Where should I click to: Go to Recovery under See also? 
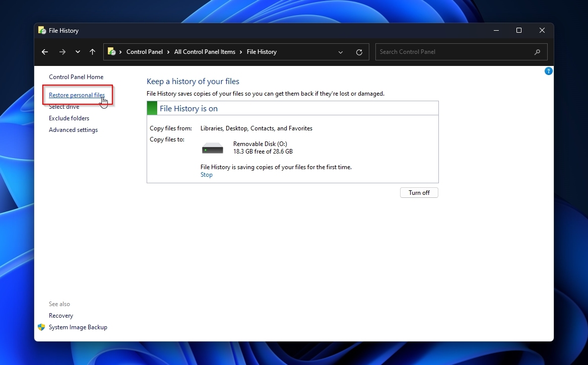click(61, 315)
